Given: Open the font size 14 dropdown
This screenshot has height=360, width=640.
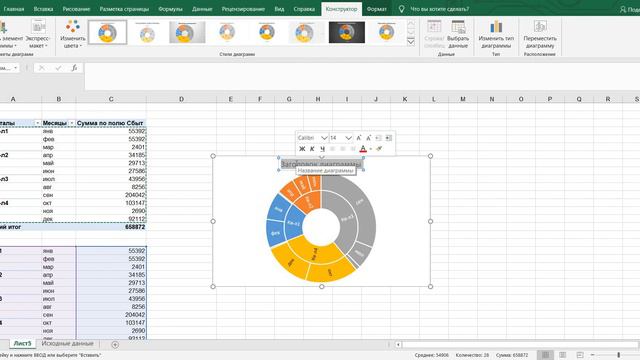Looking at the screenshot, I should [348, 138].
